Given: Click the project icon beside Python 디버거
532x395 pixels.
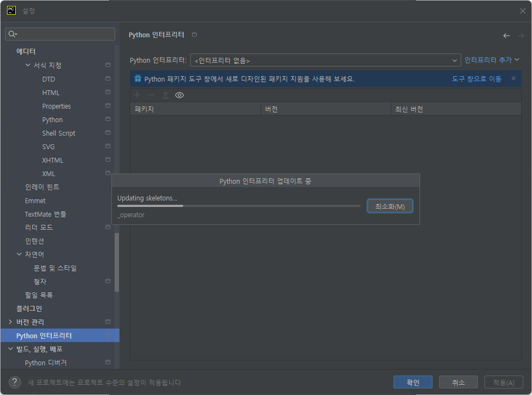Looking at the screenshot, I should [108, 362].
